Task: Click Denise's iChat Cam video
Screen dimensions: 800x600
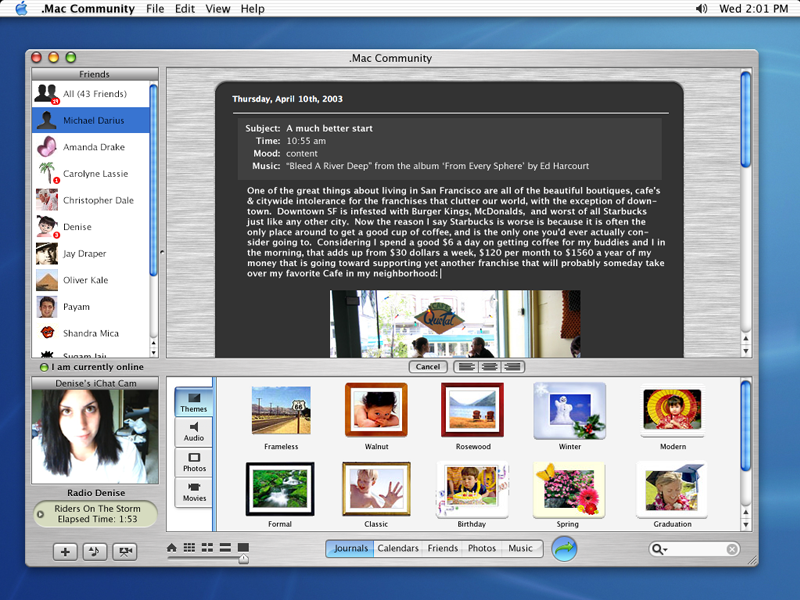Action: [95, 437]
